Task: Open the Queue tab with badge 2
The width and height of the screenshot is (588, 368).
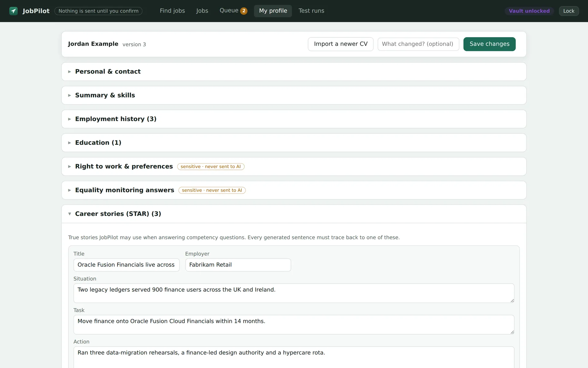Action: click(233, 11)
